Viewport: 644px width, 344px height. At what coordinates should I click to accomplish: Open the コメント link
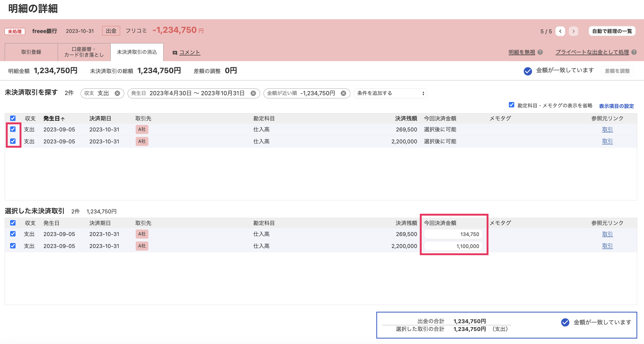pos(189,52)
